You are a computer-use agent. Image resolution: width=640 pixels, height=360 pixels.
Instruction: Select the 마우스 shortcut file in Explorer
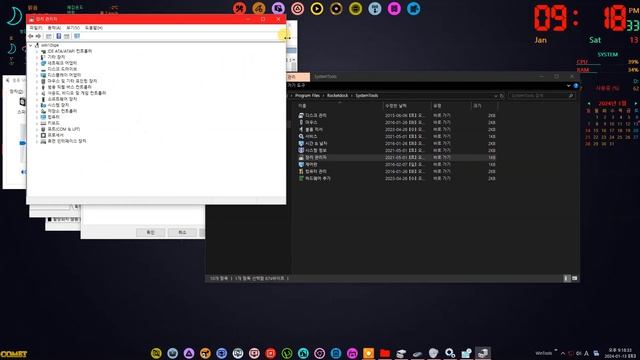(311, 122)
